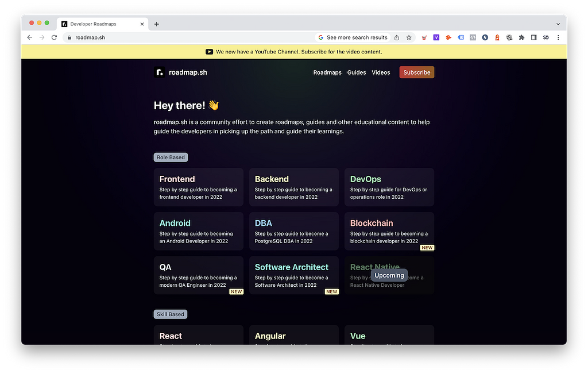Screen dimensions: 588x373
Task: Open the Angular skill roadmap card
Action: [294, 335]
